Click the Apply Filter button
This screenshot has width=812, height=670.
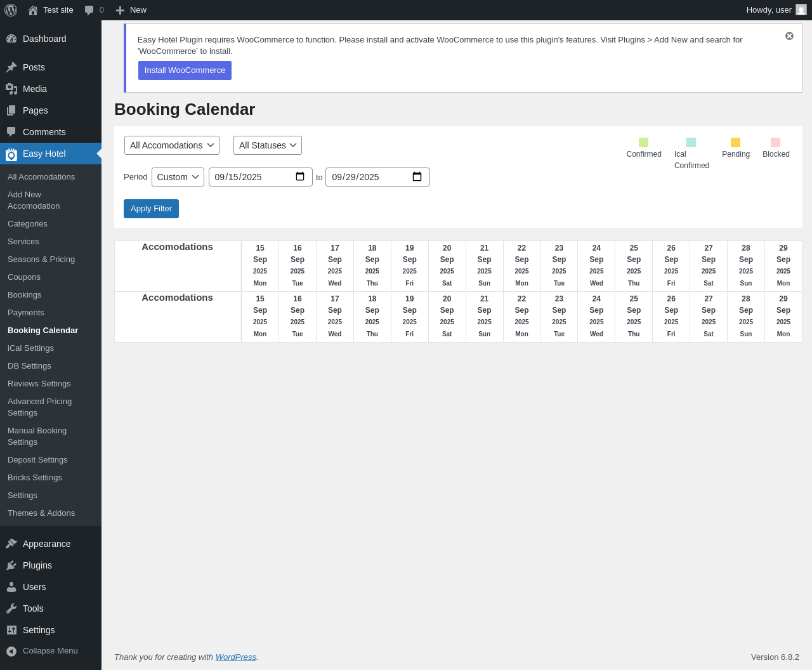pyautogui.click(x=151, y=209)
